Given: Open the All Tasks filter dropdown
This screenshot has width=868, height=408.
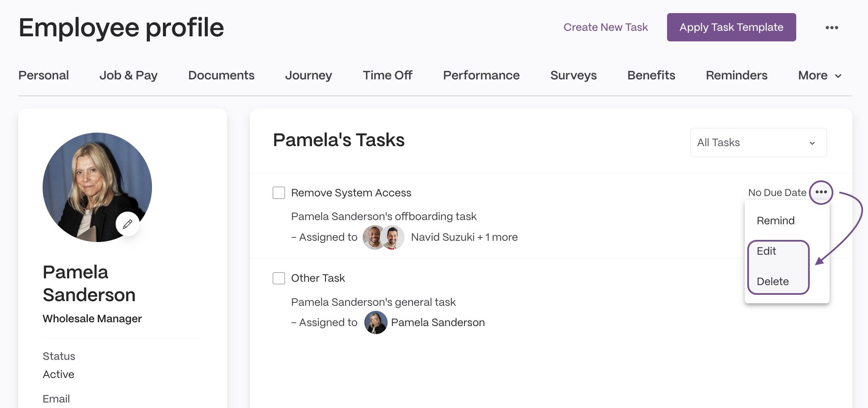Looking at the screenshot, I should [758, 143].
